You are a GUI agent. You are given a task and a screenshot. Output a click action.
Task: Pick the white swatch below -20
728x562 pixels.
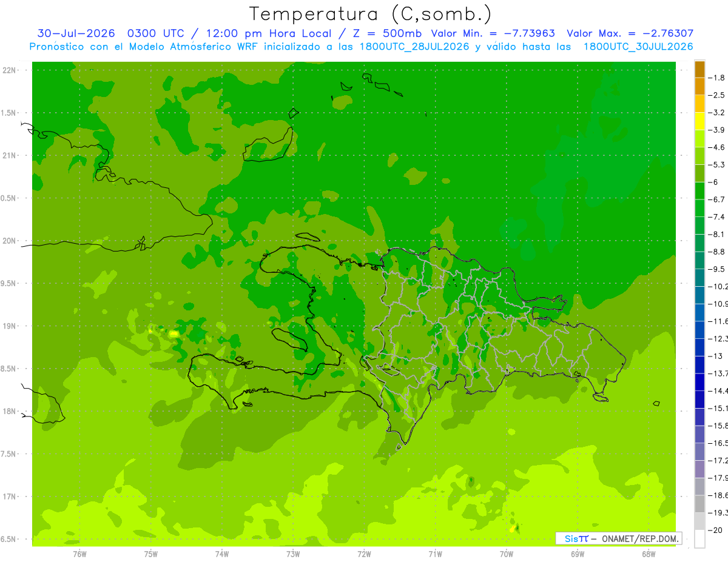699,539
